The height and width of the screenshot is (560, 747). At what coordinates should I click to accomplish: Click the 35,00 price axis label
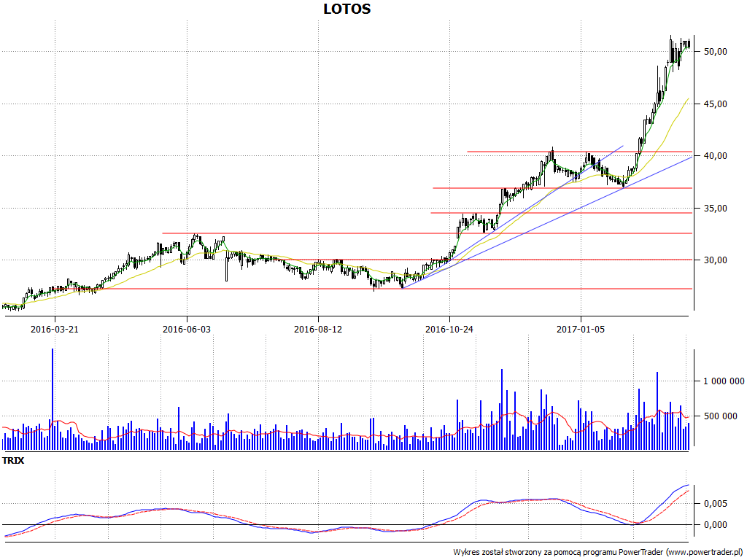pyautogui.click(x=716, y=208)
